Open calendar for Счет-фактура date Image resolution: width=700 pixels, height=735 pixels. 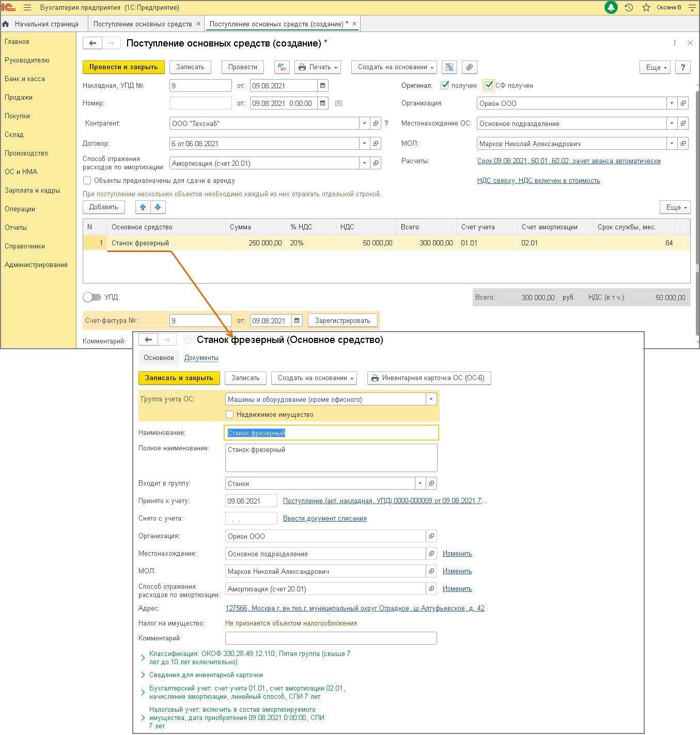click(297, 321)
